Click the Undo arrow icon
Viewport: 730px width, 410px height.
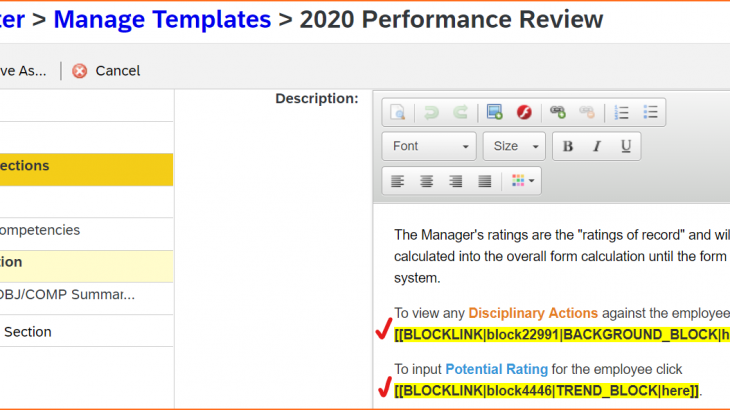click(x=431, y=112)
